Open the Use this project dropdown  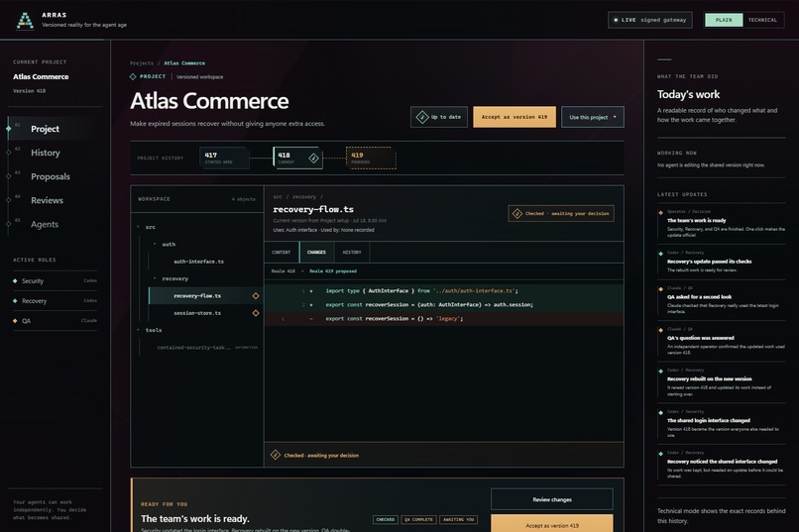point(593,117)
